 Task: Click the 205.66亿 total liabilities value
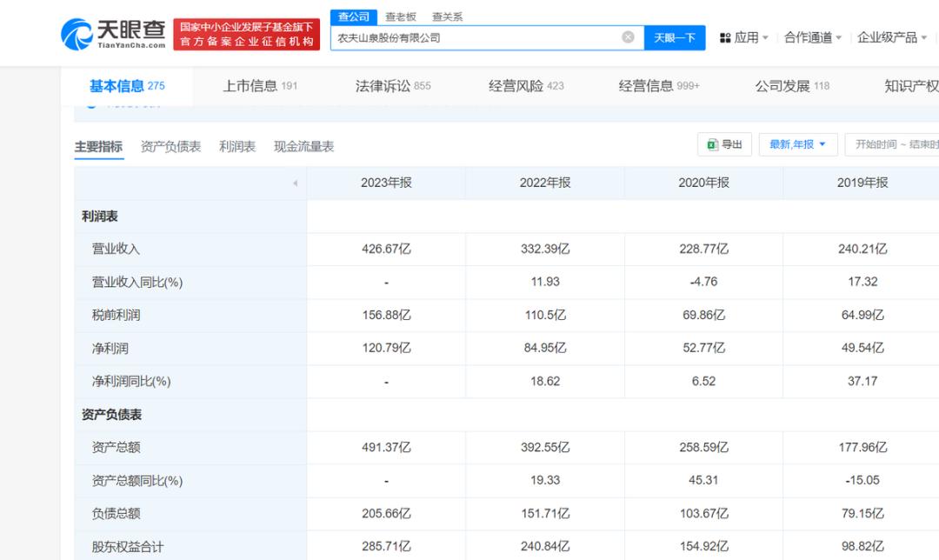click(x=386, y=513)
